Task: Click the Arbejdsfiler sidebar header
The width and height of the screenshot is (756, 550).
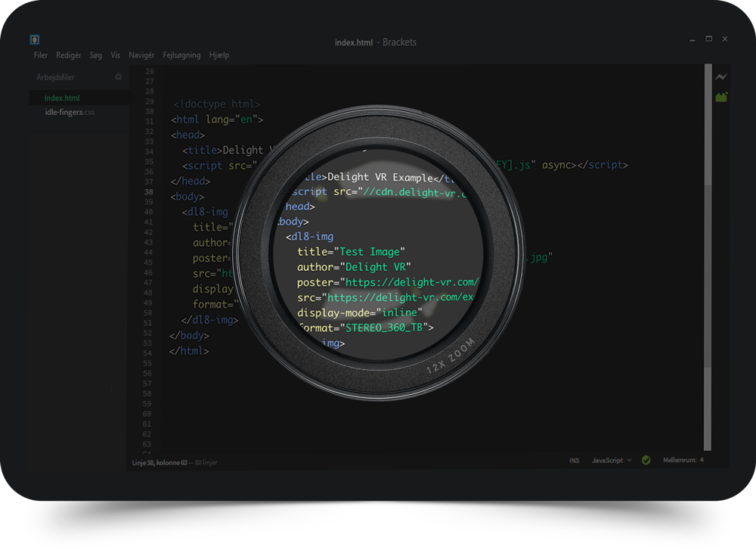Action: tap(55, 77)
